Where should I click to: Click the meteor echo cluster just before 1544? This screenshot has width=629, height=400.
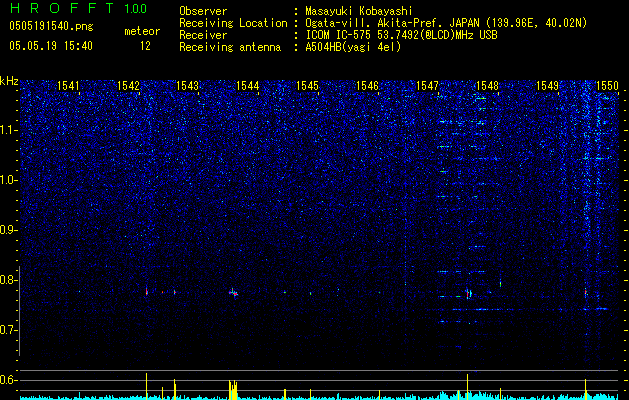(x=233, y=293)
